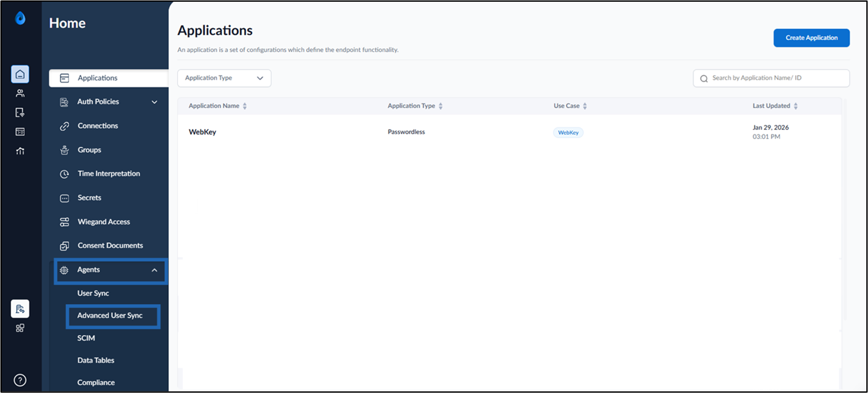Screen dimensions: 868x393
Task: Click the Applications menu icon
Action: tap(64, 78)
